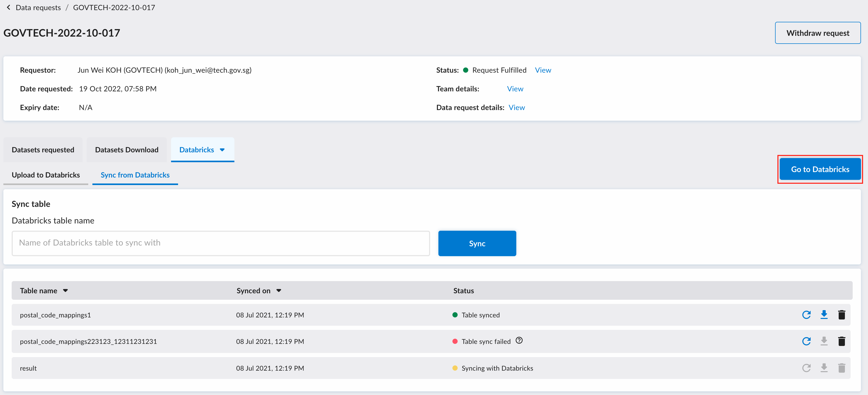Select Upload to Databricks sub-tab

pyautogui.click(x=46, y=175)
